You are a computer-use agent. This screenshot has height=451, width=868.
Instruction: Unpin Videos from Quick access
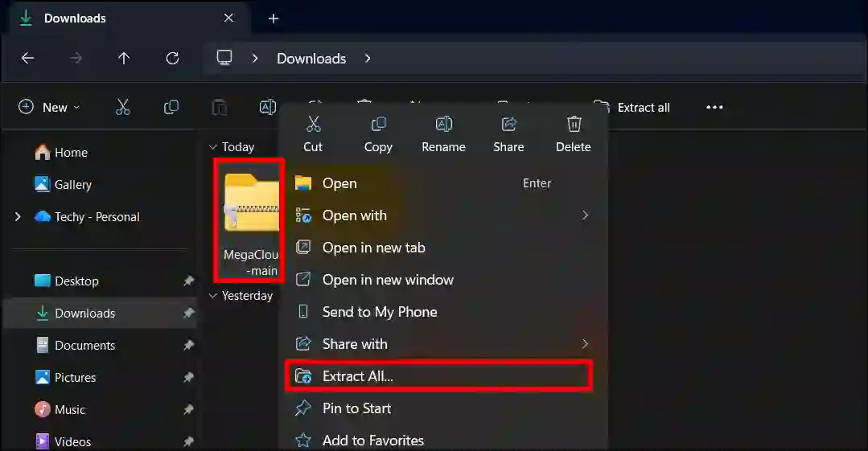coord(189,441)
